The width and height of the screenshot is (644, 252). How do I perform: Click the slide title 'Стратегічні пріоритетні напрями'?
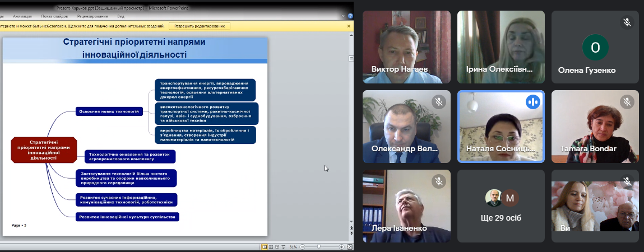point(135,42)
